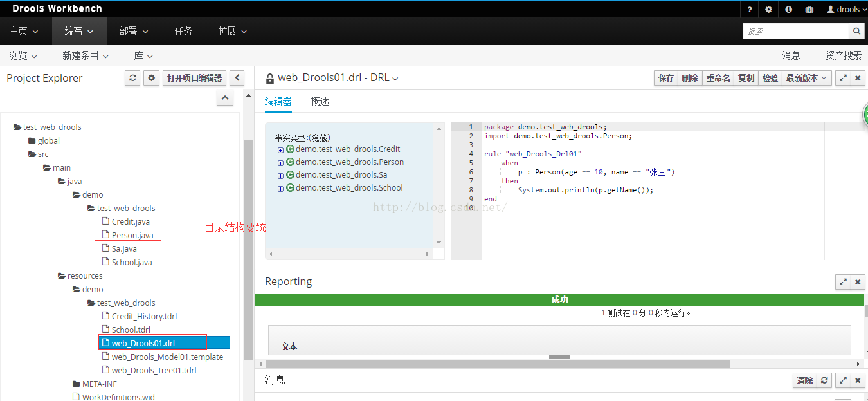Open School.java file

pyautogui.click(x=127, y=262)
